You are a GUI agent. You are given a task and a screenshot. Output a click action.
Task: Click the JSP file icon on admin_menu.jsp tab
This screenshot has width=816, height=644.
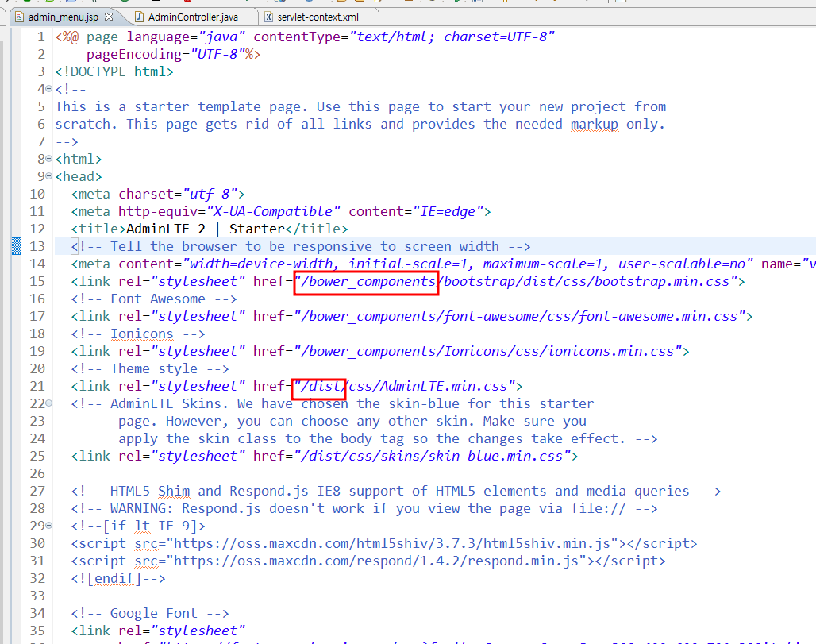click(x=19, y=17)
